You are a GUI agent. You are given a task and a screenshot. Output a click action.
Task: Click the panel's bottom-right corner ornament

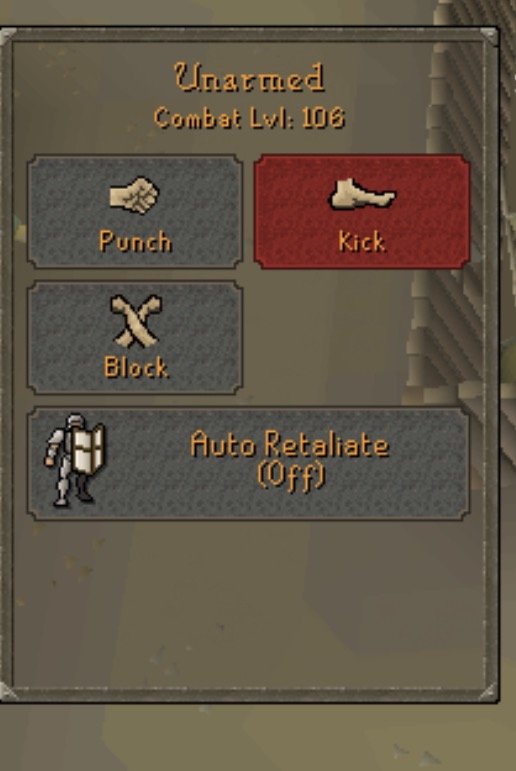[x=488, y=692]
